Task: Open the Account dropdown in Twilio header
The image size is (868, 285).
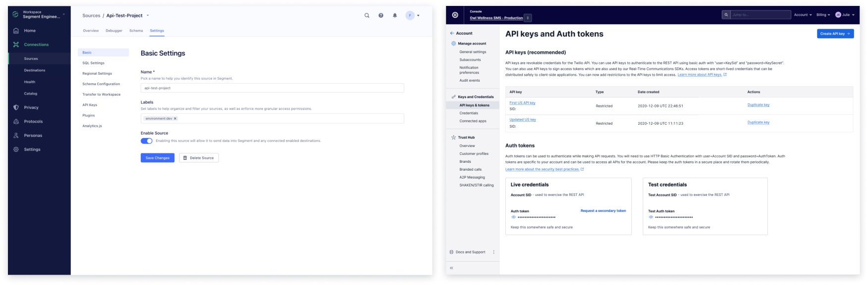Action: coord(803,15)
